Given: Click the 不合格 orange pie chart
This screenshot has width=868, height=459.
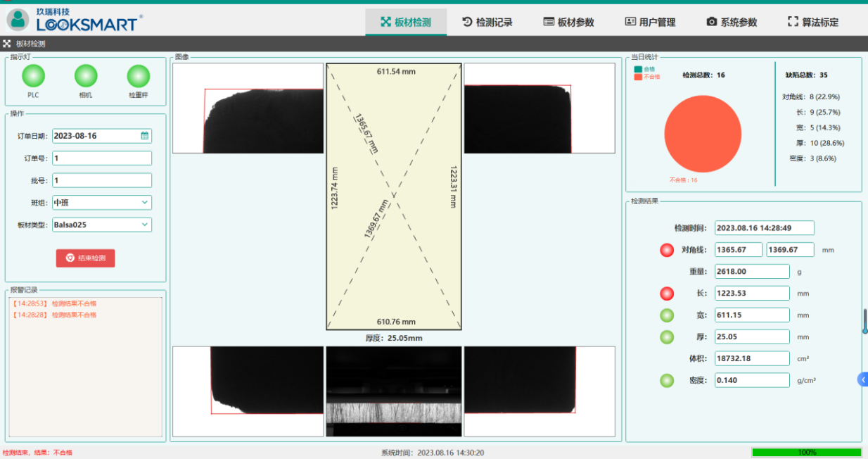Looking at the screenshot, I should pyautogui.click(x=703, y=134).
